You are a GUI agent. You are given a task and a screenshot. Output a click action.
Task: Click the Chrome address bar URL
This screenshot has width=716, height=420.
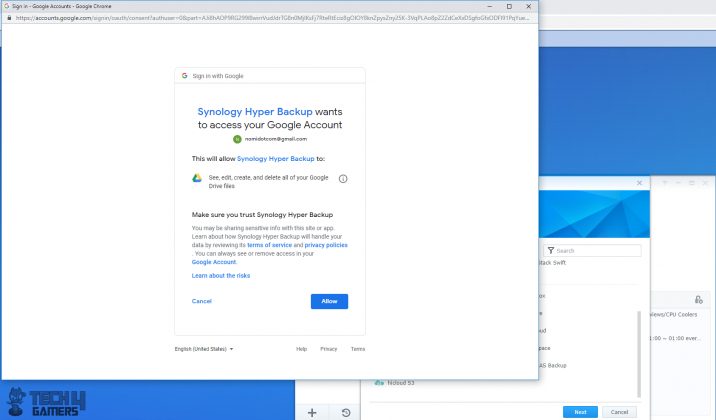272,18
